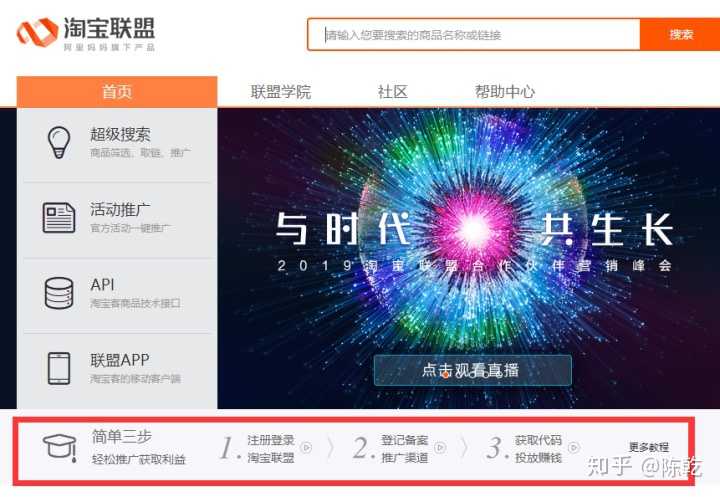The width and height of the screenshot is (720, 497).
Task: Play the video for step 3 获取代码
Action: pos(574,447)
